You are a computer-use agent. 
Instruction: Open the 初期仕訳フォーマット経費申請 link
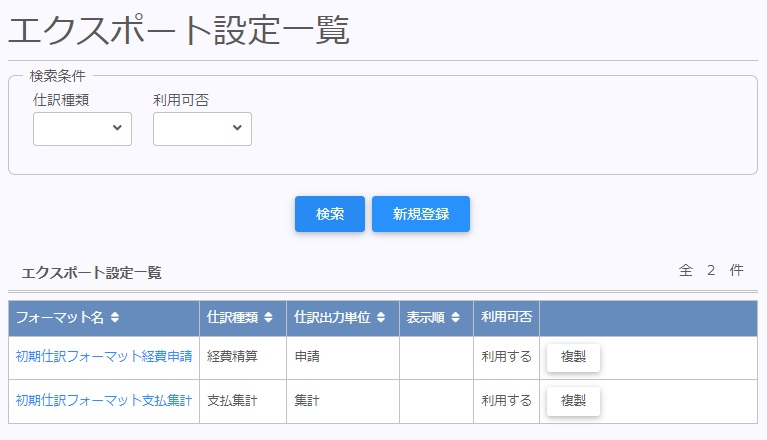point(104,358)
